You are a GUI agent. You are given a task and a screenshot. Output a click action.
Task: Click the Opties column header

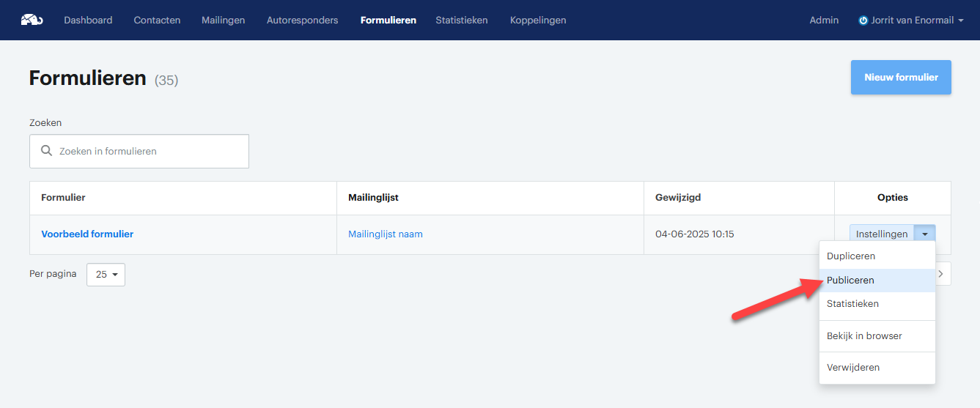click(x=893, y=198)
